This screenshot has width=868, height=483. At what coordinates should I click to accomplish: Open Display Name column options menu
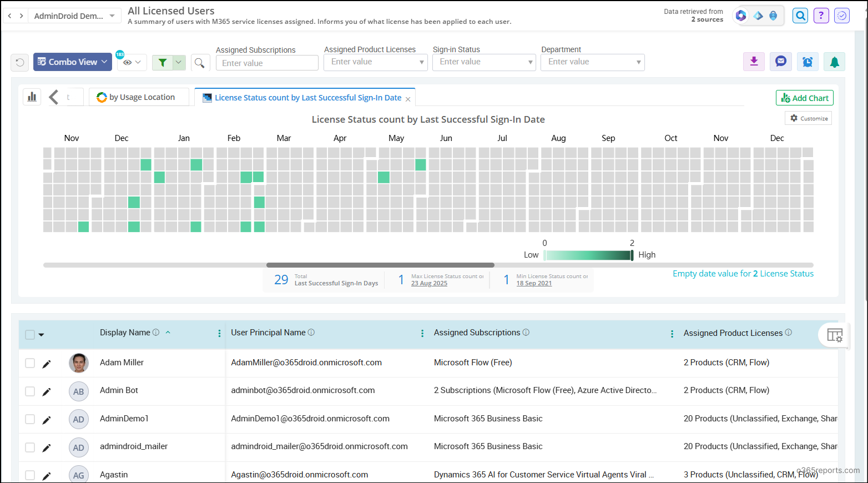pos(219,333)
